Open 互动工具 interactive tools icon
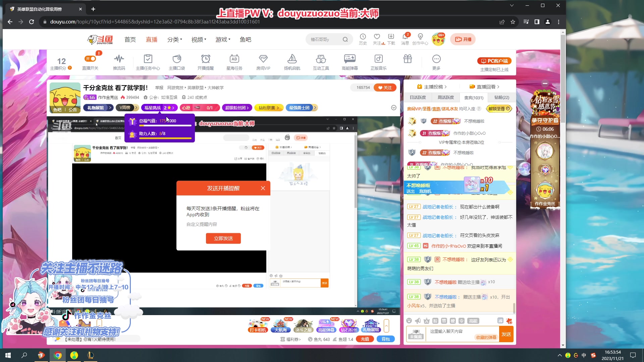The height and width of the screenshot is (362, 644). (321, 62)
